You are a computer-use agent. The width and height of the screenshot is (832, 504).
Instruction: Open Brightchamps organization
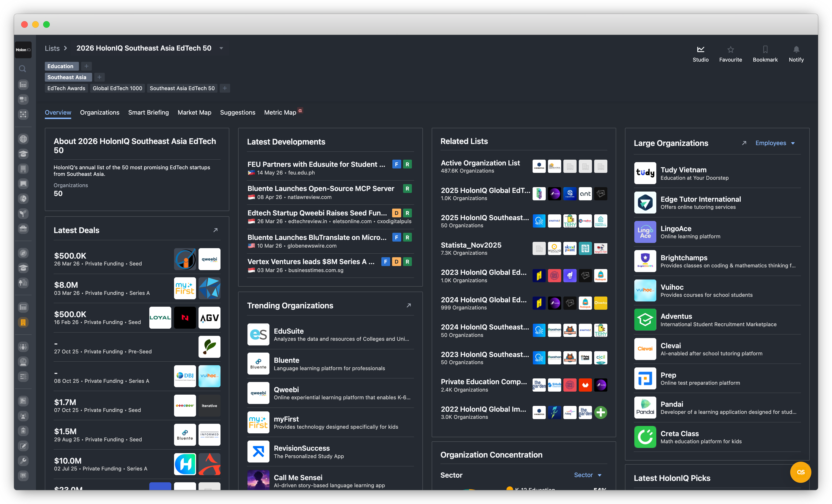(x=717, y=261)
